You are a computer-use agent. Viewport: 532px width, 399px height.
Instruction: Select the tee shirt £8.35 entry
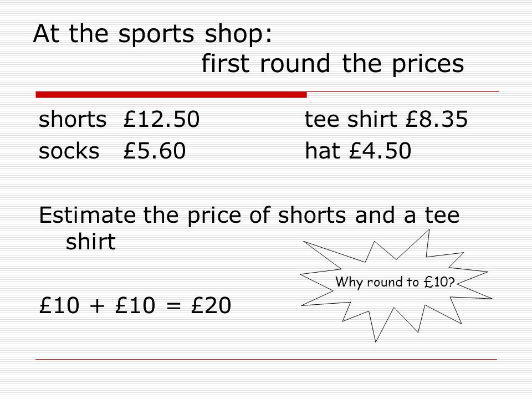[386, 119]
